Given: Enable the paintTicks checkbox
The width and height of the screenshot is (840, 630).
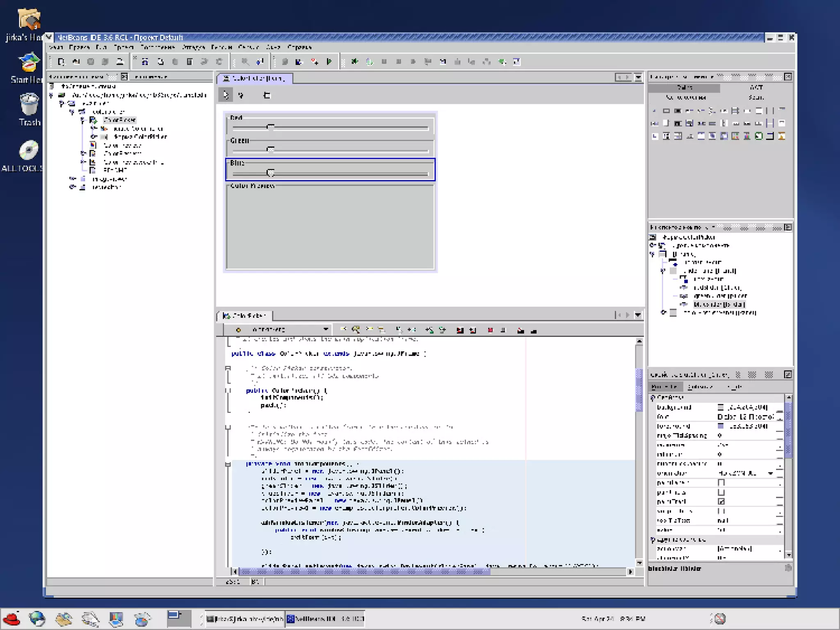Looking at the screenshot, I should click(721, 492).
